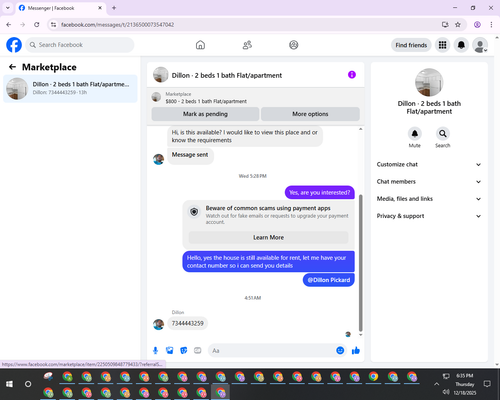Screen dimensions: 500x400
Task: Show hidden system tray icons
Action: [x=436, y=384]
